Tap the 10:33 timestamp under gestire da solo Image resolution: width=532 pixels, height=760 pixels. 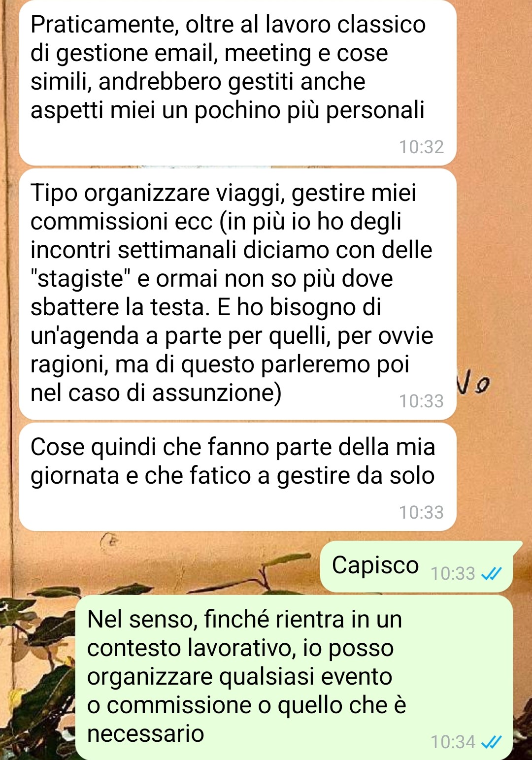click(421, 512)
